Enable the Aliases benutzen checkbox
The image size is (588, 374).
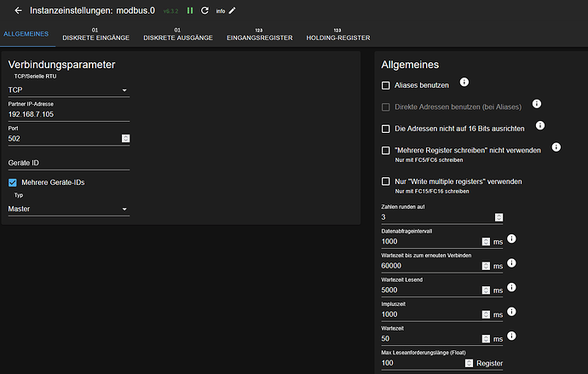[x=385, y=85]
